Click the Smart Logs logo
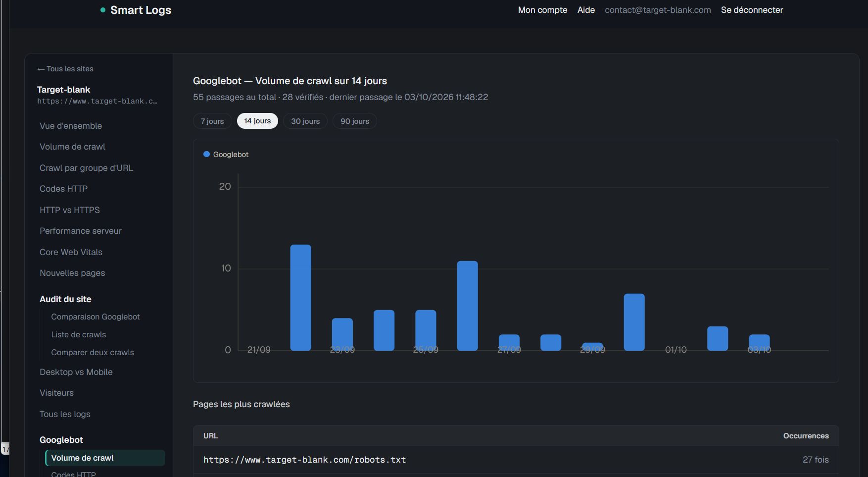Image resolution: width=868 pixels, height=477 pixels. tap(136, 10)
